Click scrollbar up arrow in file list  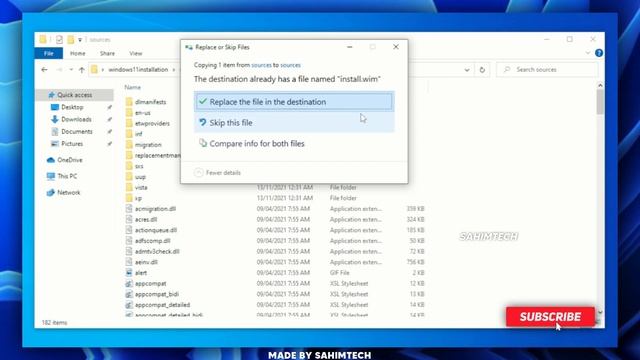click(x=600, y=85)
